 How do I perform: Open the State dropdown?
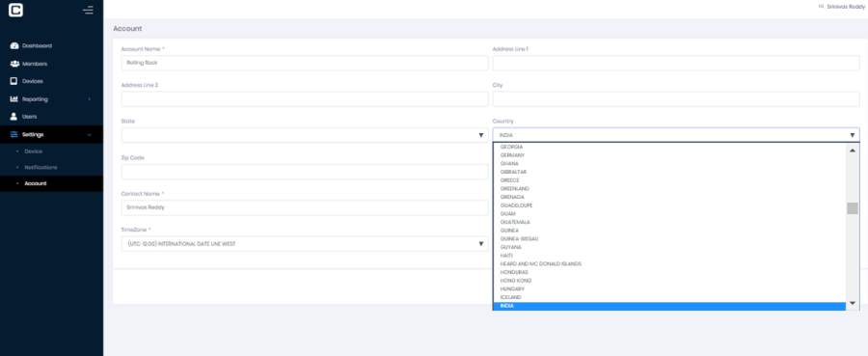coord(305,135)
